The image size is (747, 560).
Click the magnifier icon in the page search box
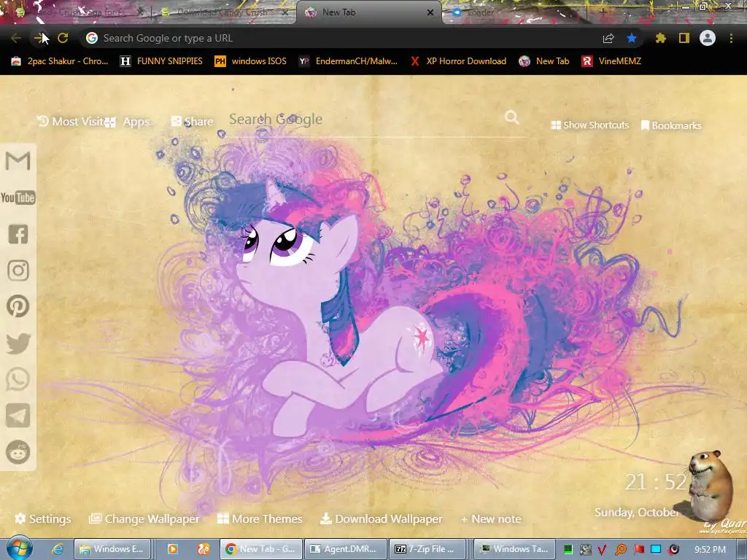click(x=512, y=117)
